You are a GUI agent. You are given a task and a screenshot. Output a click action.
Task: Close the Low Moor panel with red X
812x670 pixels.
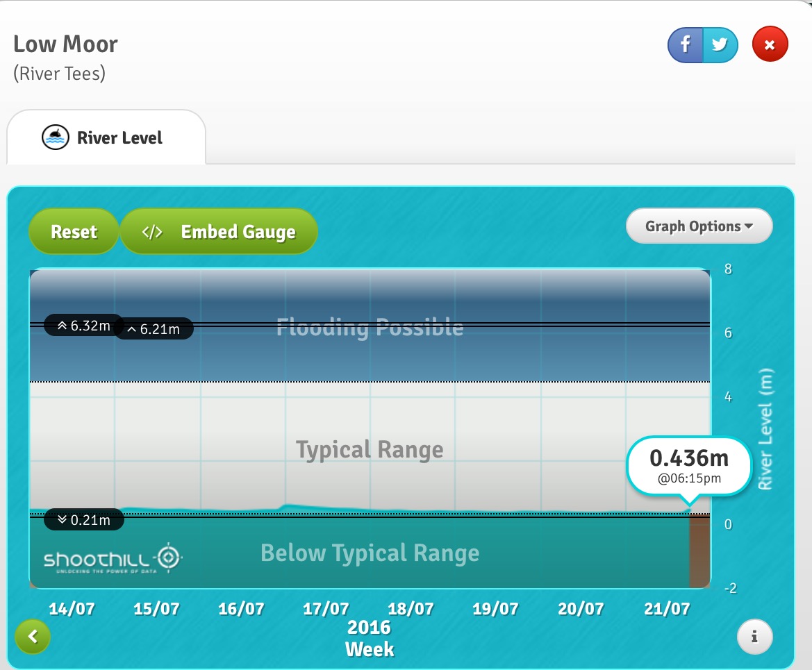click(x=770, y=46)
